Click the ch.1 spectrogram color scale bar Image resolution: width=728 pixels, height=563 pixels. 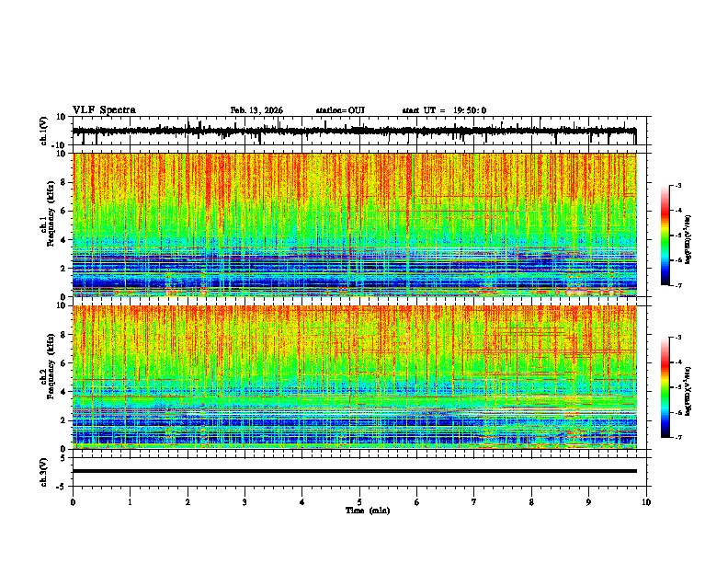point(665,236)
